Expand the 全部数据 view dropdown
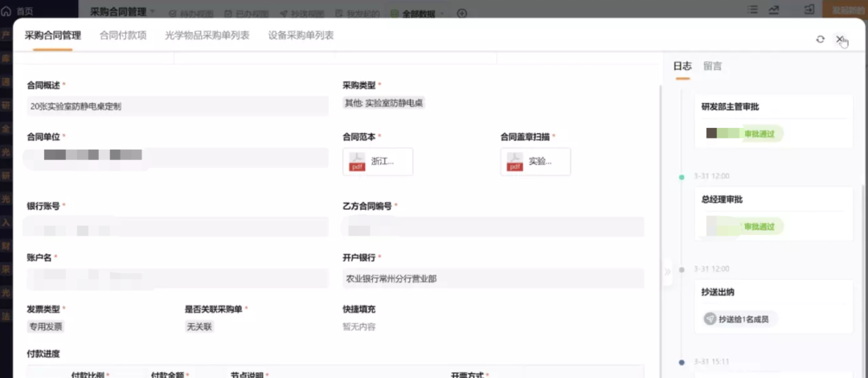This screenshot has height=378, width=868. [442, 14]
